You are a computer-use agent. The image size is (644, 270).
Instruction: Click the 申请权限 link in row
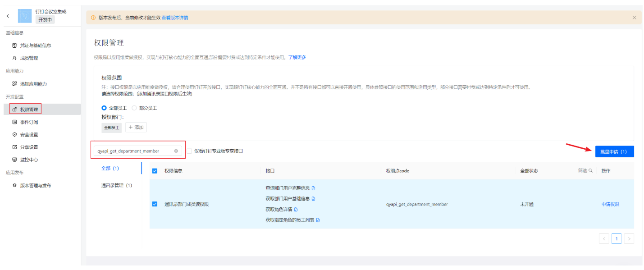click(610, 204)
